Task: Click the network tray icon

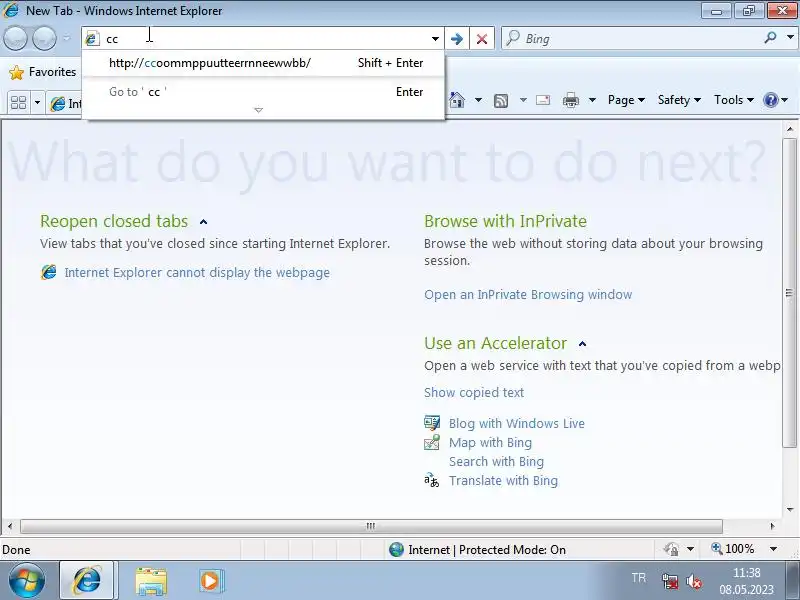Action: [x=669, y=581]
